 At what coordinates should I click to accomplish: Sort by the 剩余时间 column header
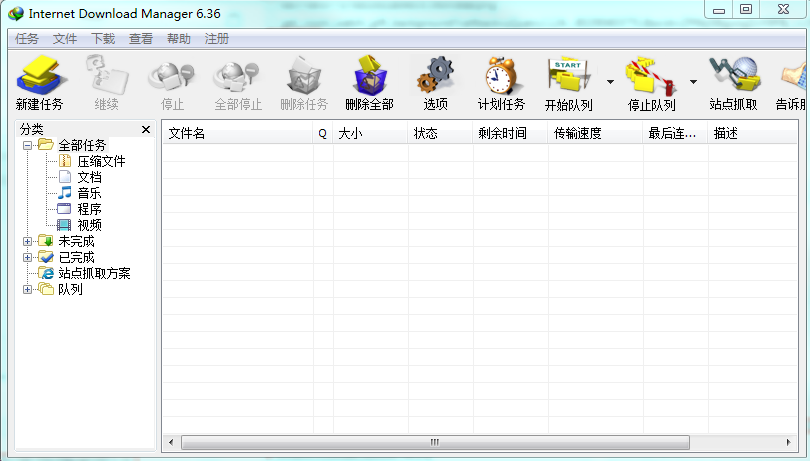[510, 133]
